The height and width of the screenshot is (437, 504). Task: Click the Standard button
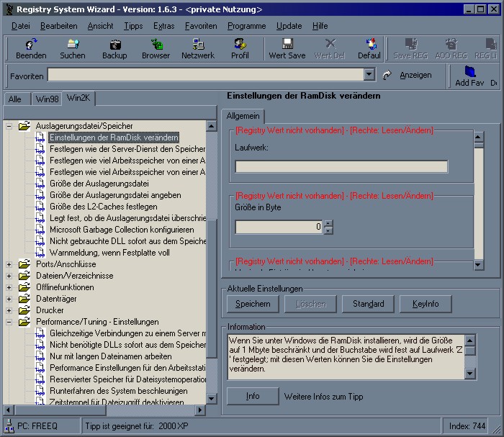coord(368,304)
